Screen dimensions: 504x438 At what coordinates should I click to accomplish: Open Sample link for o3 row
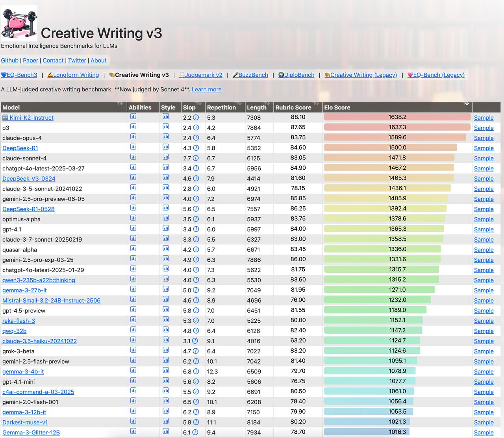pos(484,128)
